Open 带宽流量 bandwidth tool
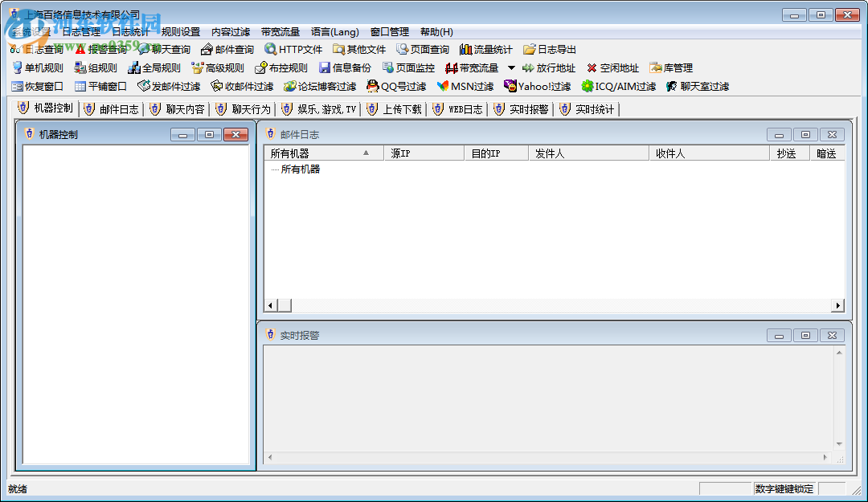 (x=472, y=67)
